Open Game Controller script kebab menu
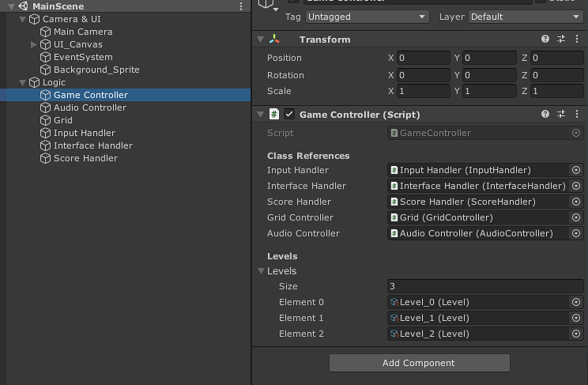 [577, 114]
